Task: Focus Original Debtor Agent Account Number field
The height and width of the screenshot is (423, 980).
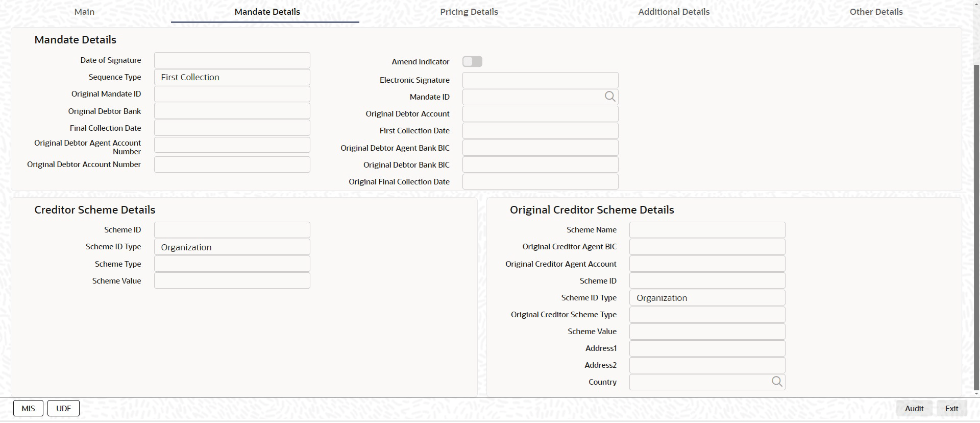Action: tap(232, 145)
